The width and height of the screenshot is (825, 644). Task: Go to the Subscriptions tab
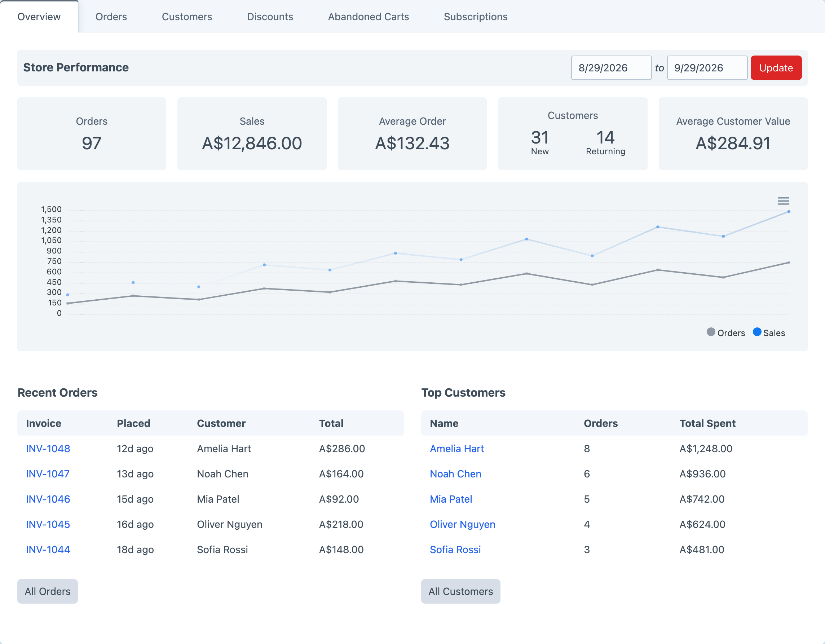[476, 17]
